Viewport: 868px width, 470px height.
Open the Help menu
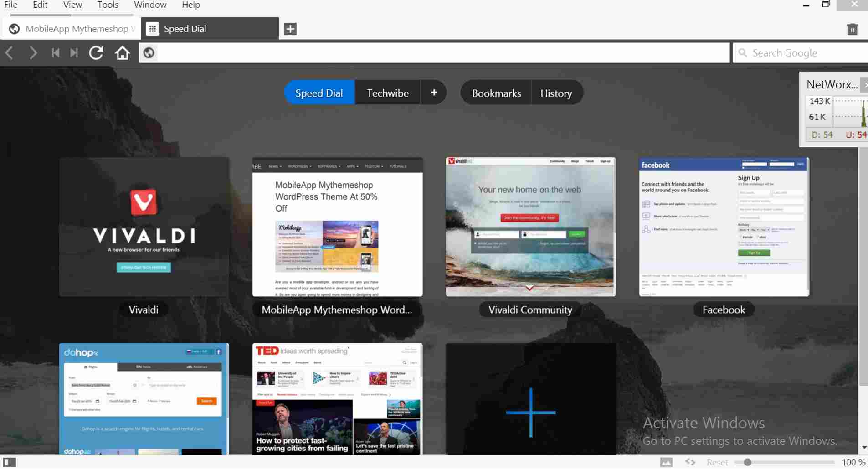coord(191,5)
